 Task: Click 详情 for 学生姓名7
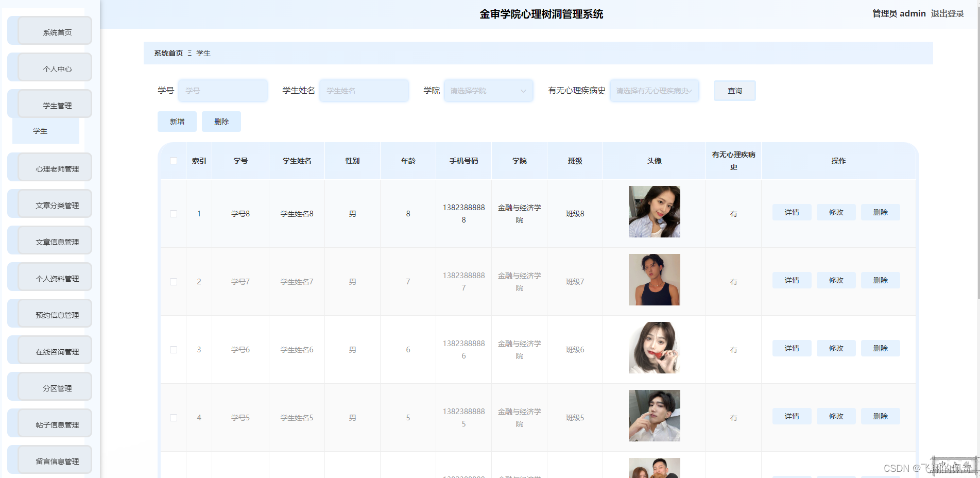tap(792, 280)
